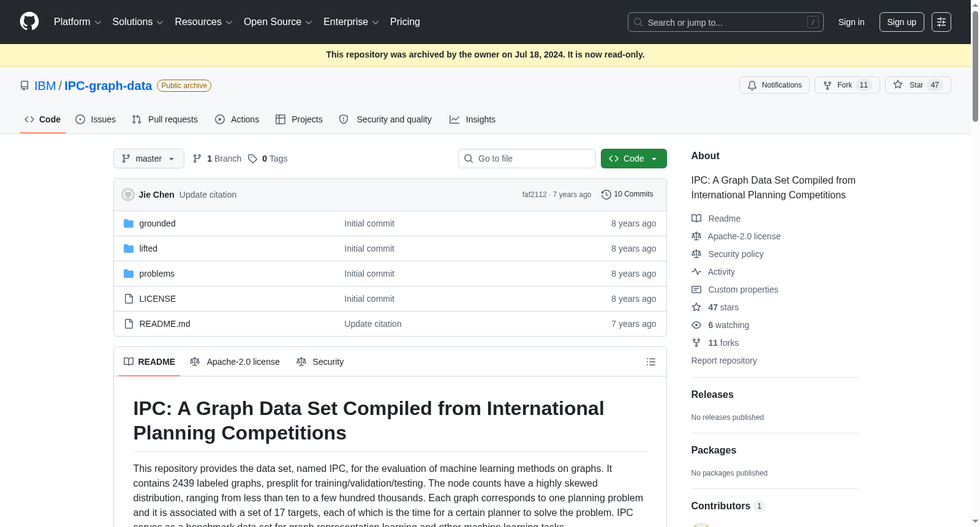Click Jie Chen's avatar icon
The height and width of the screenshot is (527, 980).
coord(128,195)
